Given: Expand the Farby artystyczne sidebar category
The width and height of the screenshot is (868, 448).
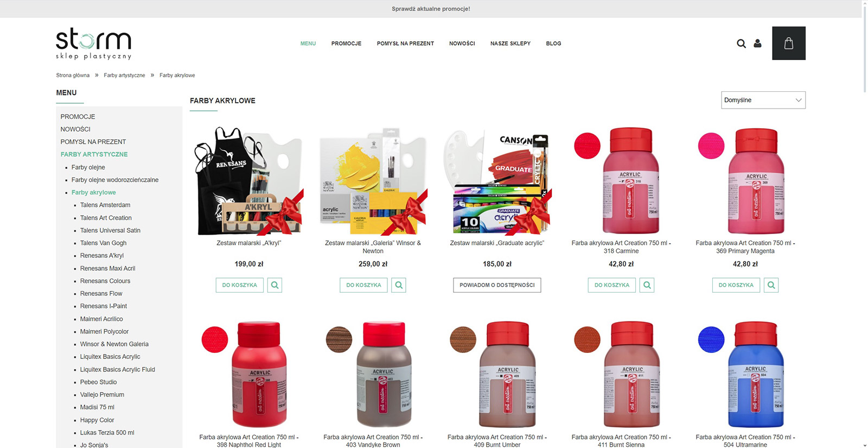Looking at the screenshot, I should tap(94, 154).
